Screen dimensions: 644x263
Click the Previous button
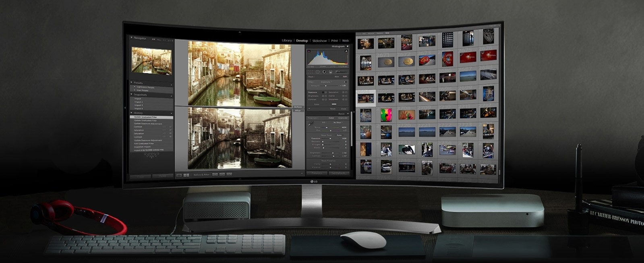coord(317,173)
